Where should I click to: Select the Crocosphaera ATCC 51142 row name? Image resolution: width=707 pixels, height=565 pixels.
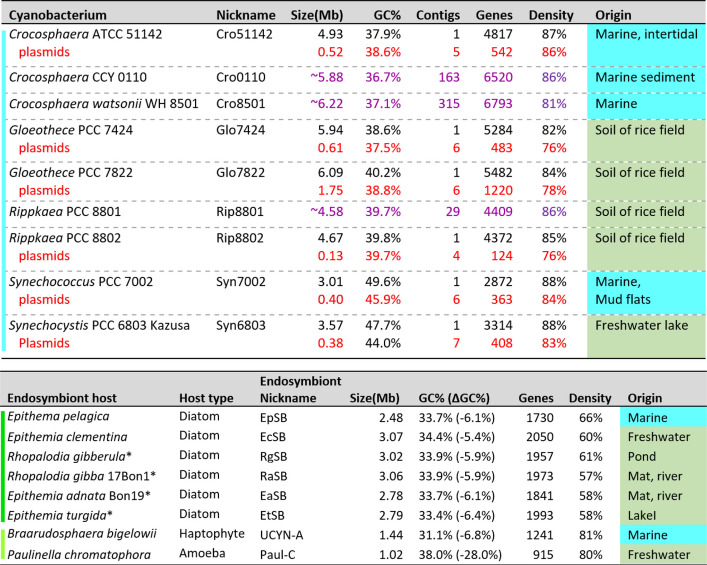tap(86, 34)
